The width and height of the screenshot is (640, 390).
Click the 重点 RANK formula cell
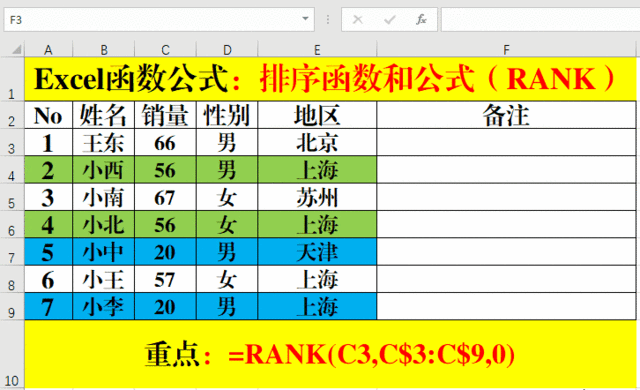[330, 354]
